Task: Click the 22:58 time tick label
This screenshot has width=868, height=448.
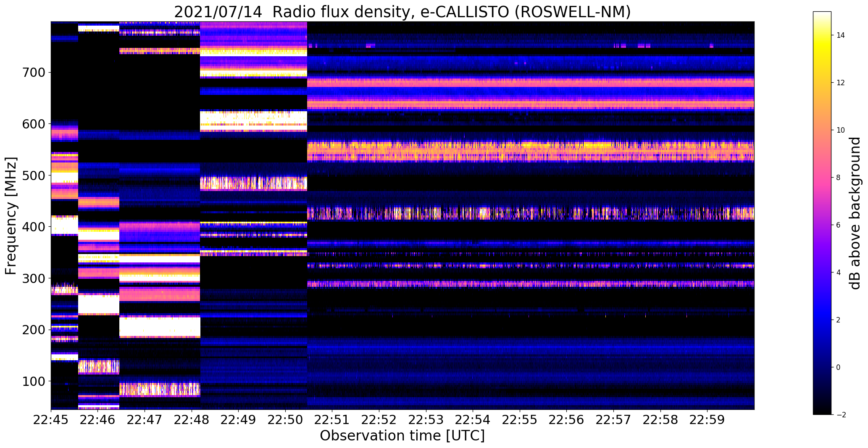Action: (660, 420)
